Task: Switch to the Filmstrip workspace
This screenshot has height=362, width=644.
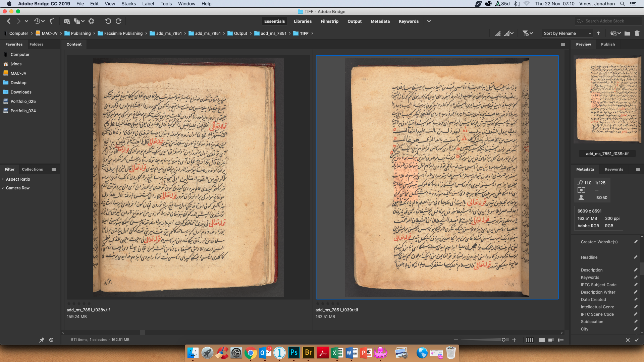Action: point(329,21)
